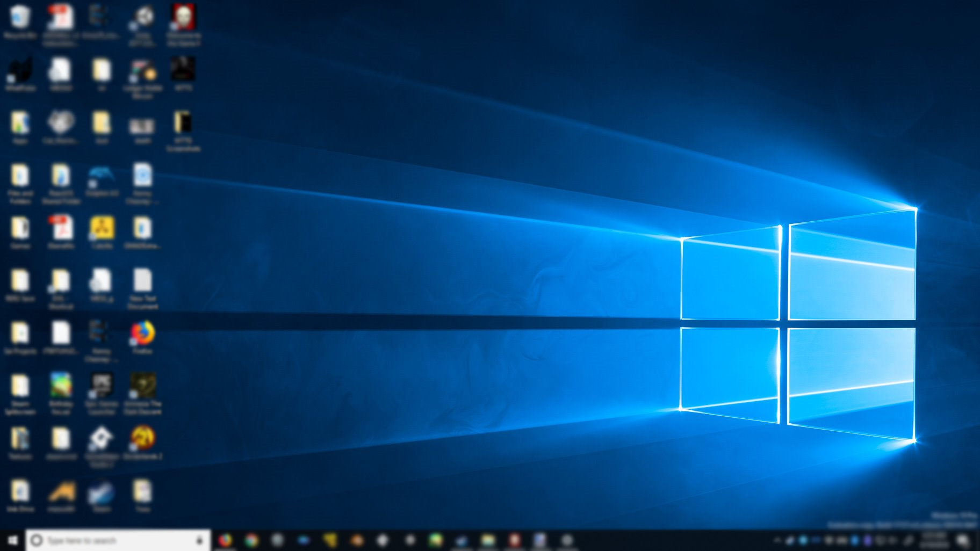The height and width of the screenshot is (551, 980).
Task: Select the Apps folder on the desktop
Action: tap(20, 127)
